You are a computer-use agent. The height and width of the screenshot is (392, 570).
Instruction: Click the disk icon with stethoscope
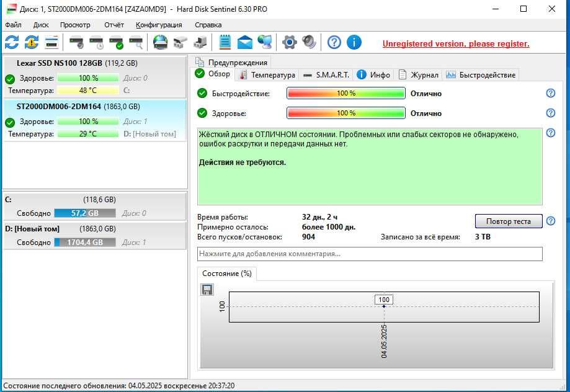pos(76,42)
